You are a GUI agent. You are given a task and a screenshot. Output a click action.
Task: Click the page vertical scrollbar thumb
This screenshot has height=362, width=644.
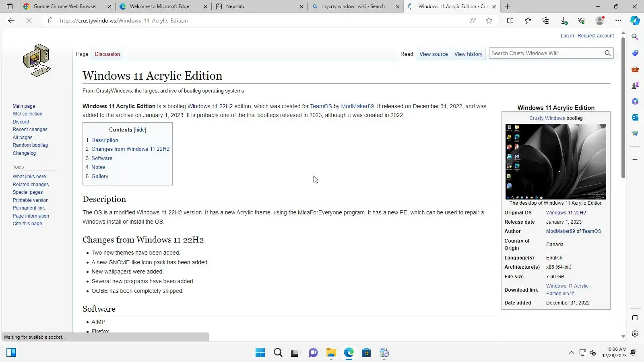[x=623, y=108]
